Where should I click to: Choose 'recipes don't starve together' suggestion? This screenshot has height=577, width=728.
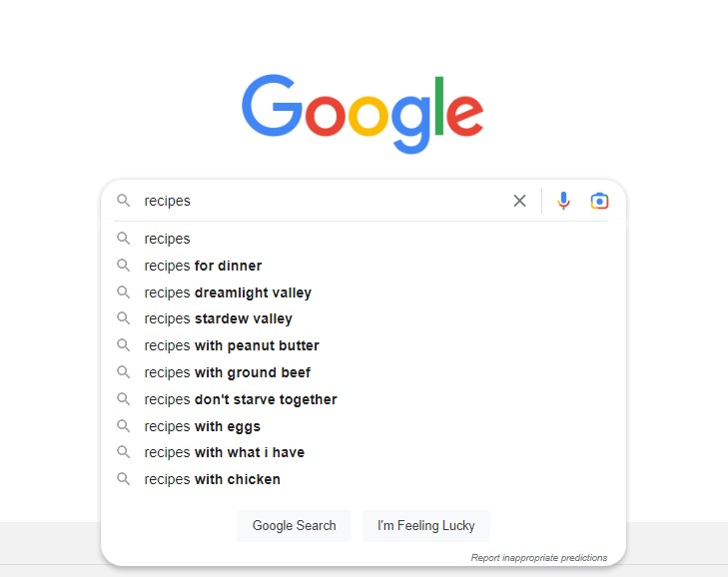click(241, 399)
